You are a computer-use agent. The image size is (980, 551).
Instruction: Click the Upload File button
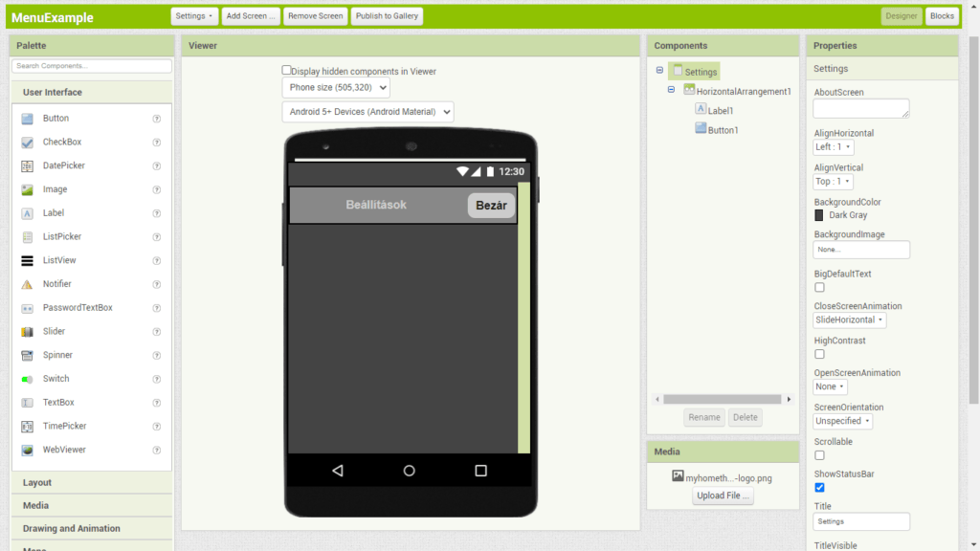723,496
